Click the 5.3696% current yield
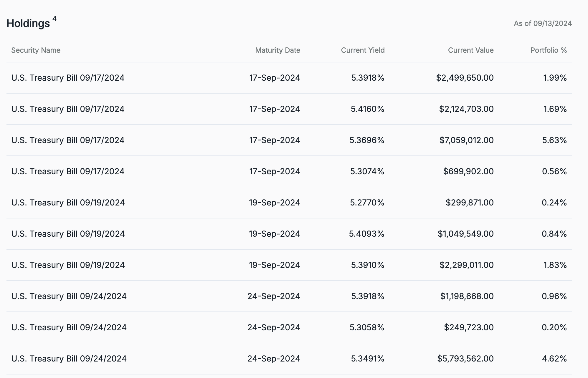This screenshot has height=378, width=588. (x=367, y=140)
